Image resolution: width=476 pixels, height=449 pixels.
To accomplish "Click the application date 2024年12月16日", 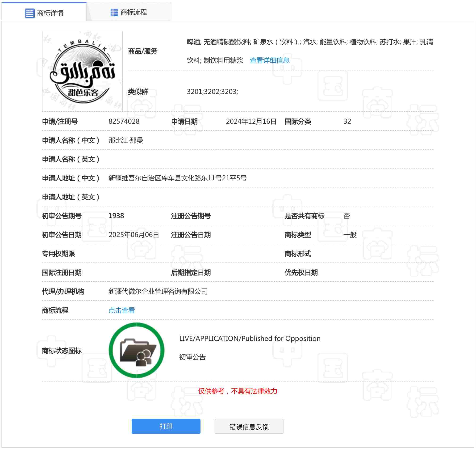I will pyautogui.click(x=251, y=122).
